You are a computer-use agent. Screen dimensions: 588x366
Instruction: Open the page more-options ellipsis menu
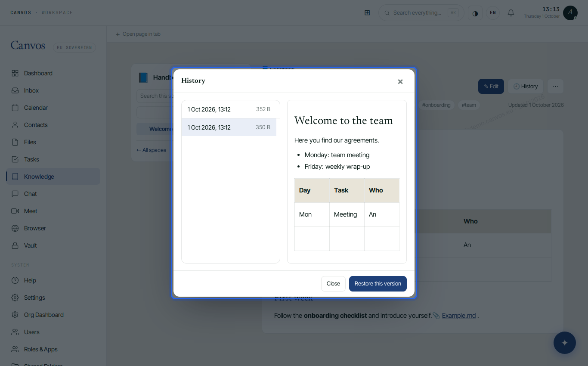[555, 86]
